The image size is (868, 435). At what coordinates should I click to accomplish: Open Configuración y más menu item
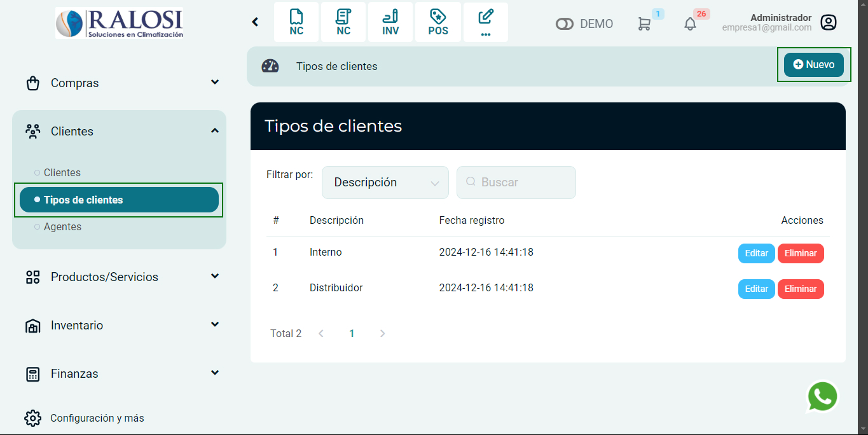[x=97, y=418]
